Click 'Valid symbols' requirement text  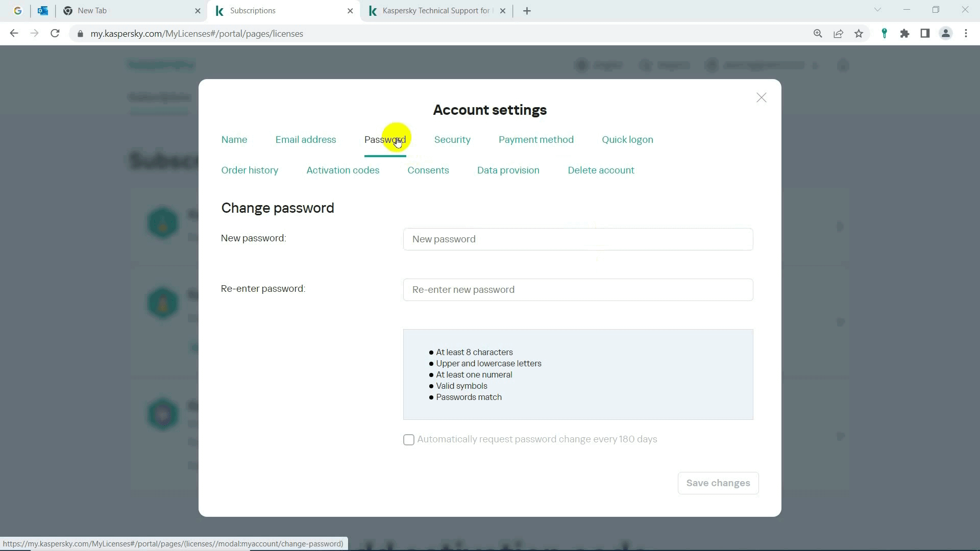(x=461, y=386)
